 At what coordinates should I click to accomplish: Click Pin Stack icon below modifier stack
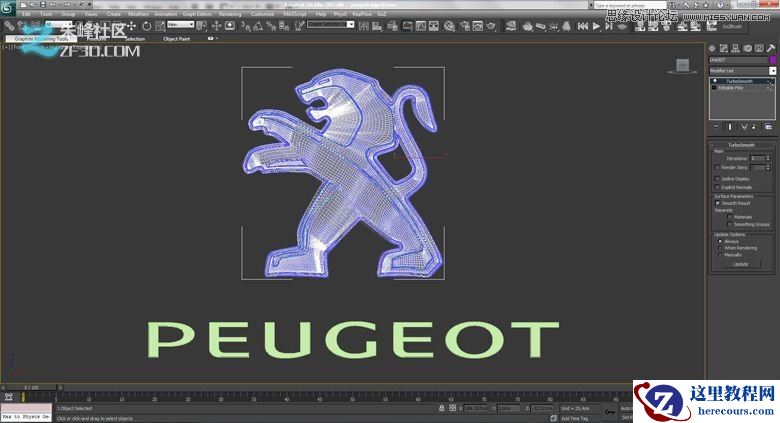pos(717,127)
